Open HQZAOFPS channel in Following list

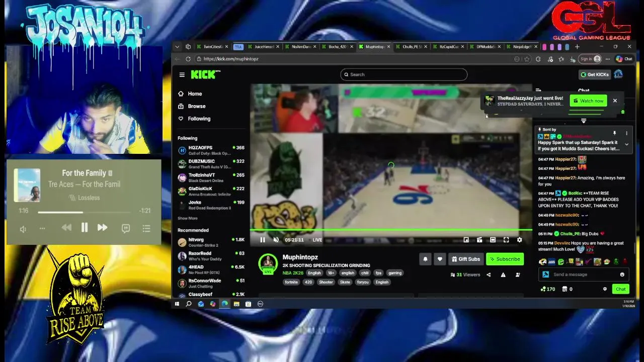tap(211, 150)
